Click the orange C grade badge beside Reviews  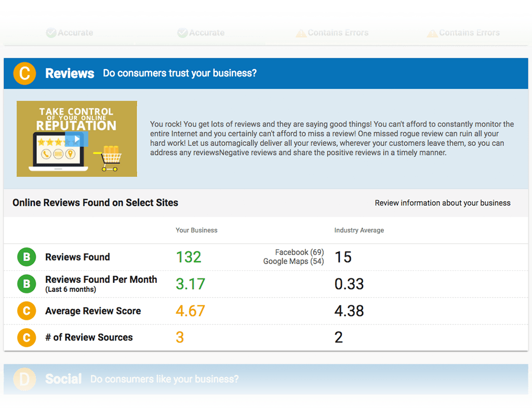tap(24, 73)
